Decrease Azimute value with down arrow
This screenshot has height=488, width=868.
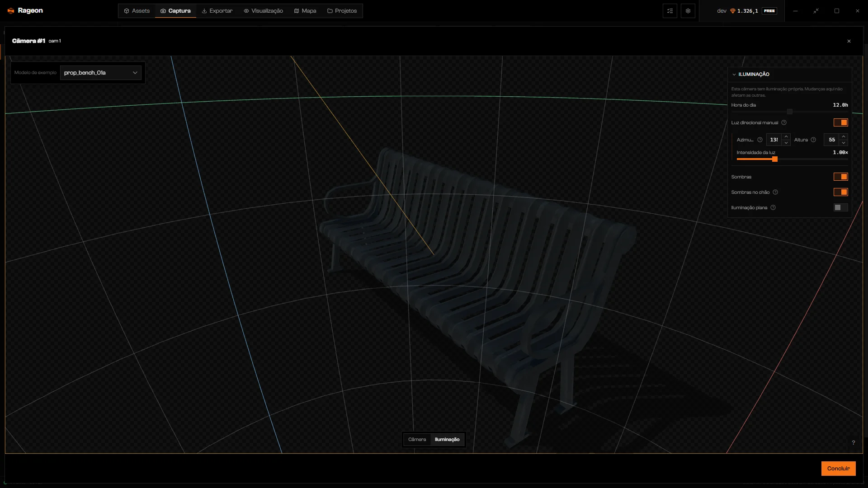[786, 143]
